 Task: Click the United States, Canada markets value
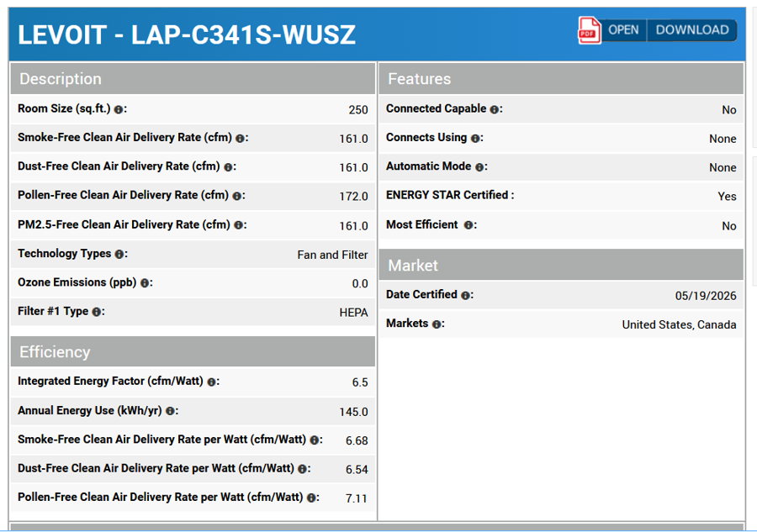(x=680, y=324)
